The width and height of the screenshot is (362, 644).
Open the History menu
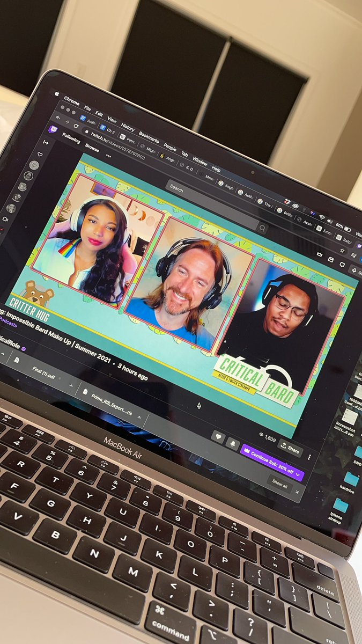[x=128, y=127]
